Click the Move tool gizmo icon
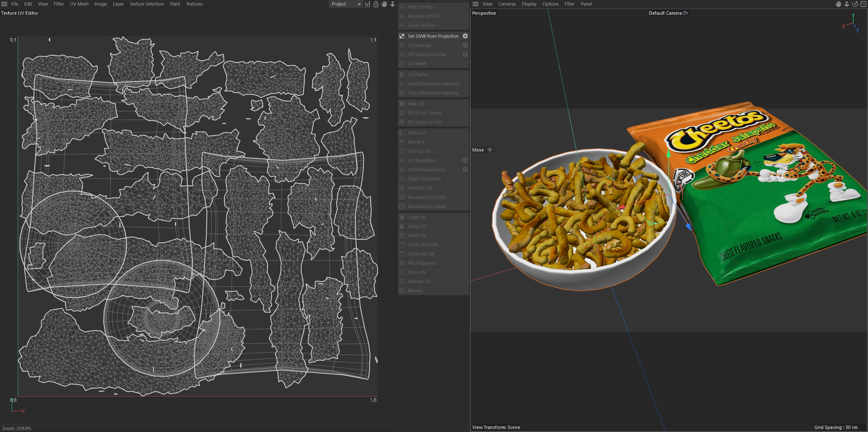 coord(490,150)
